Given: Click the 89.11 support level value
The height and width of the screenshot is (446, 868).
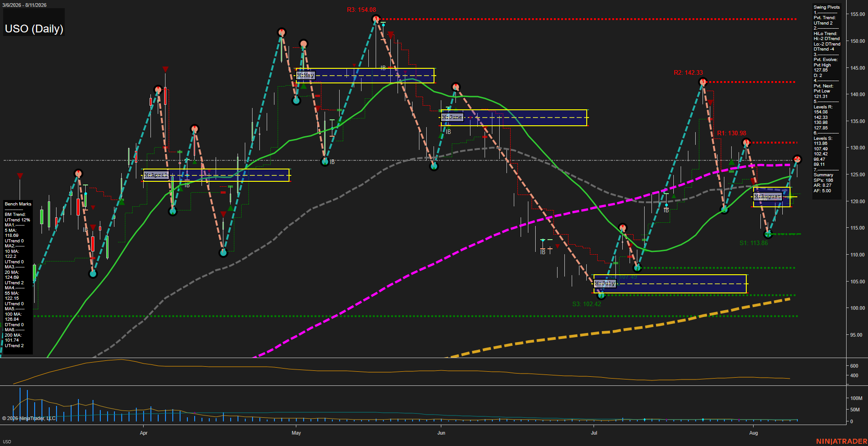Looking at the screenshot, I should click(819, 164).
